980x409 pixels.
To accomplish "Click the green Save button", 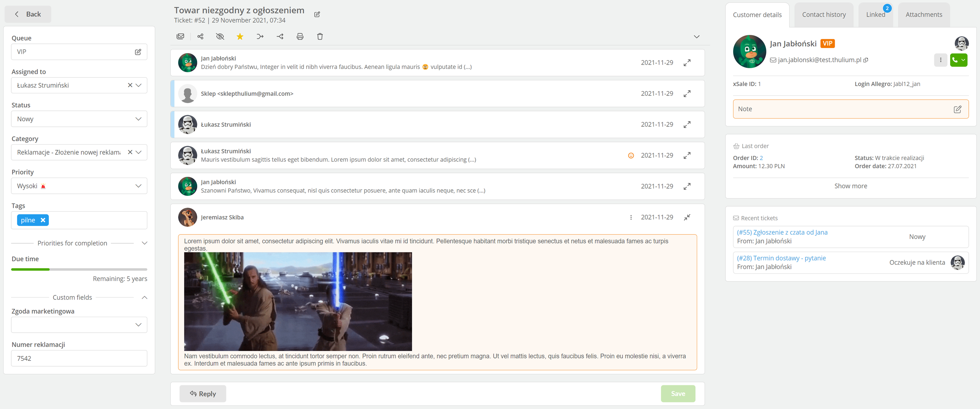I will click(x=678, y=393).
